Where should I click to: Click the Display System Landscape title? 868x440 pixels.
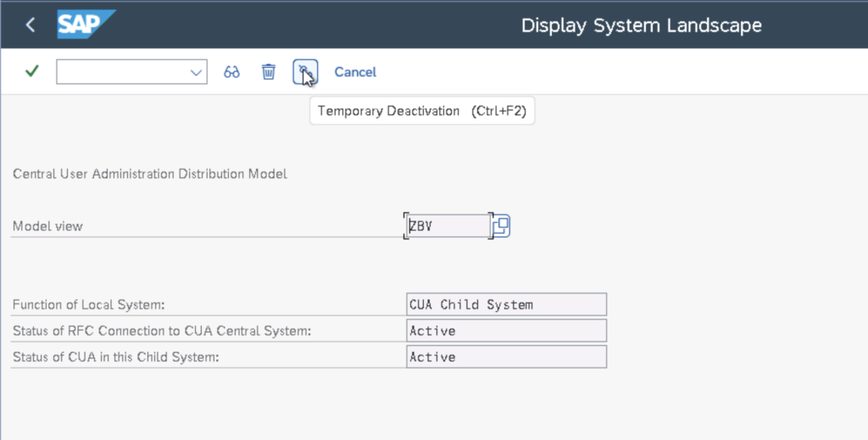641,25
